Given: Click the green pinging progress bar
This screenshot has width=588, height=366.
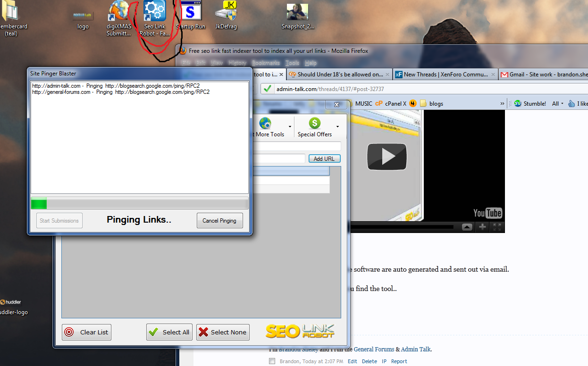Looking at the screenshot, I should coord(140,204).
